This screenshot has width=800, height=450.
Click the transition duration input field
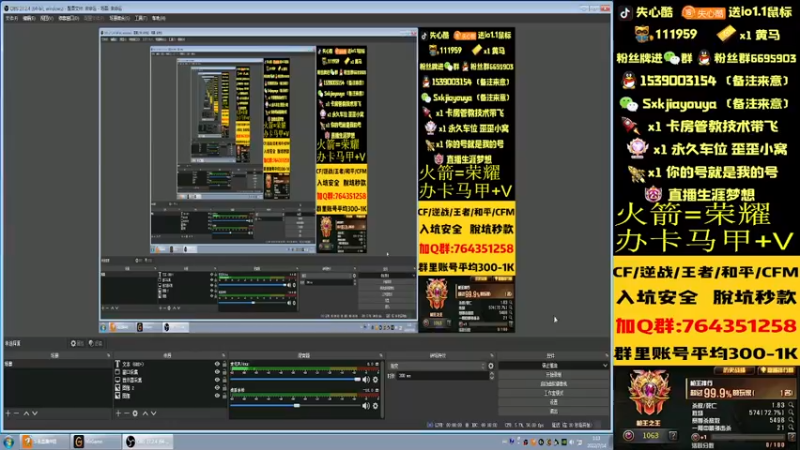tap(442, 376)
